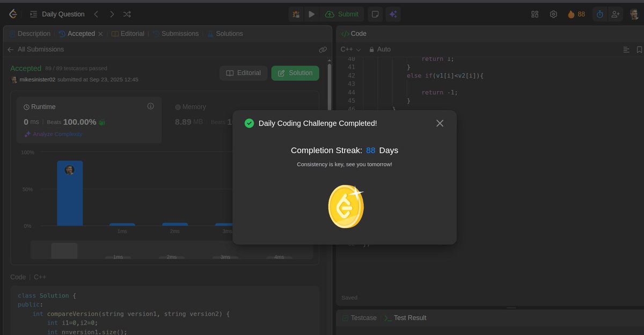This screenshot has width=644, height=335.
Task: Switch to the Description tab
Action: pos(30,34)
